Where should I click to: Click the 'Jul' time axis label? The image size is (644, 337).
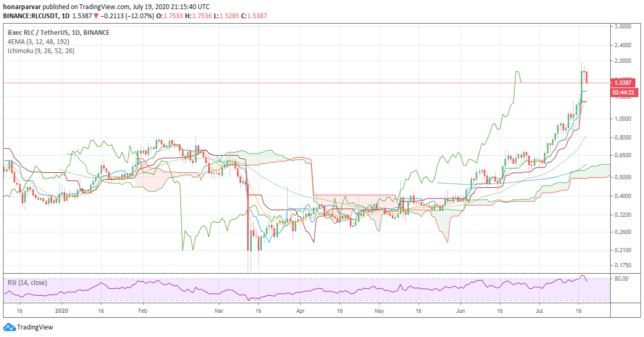click(x=540, y=310)
